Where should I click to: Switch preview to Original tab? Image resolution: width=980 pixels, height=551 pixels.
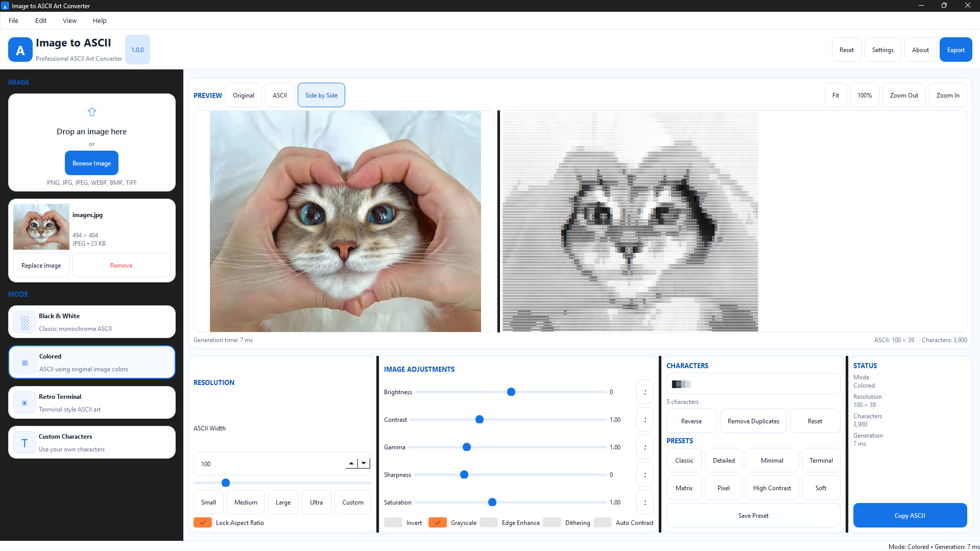pyautogui.click(x=244, y=95)
